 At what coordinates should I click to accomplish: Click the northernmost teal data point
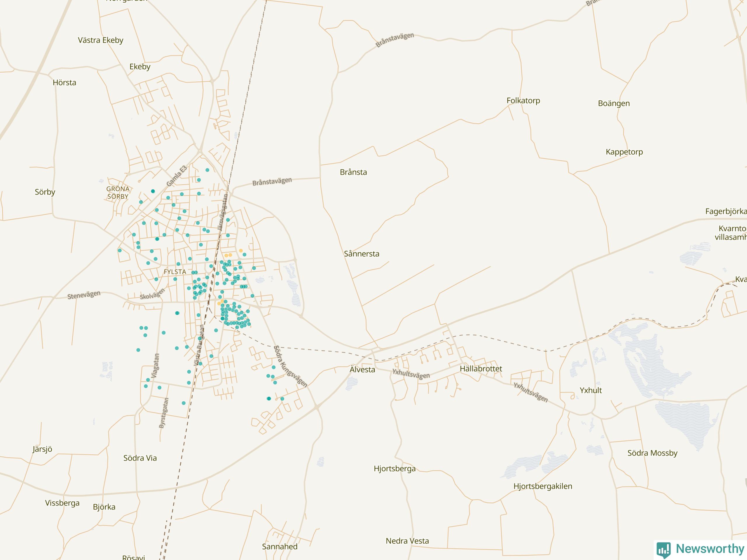click(207, 170)
